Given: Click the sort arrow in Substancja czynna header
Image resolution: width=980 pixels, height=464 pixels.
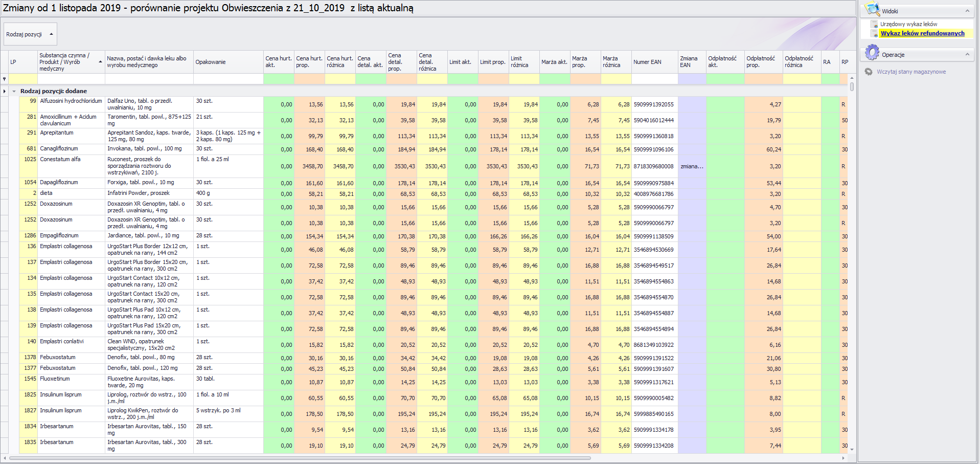Looking at the screenshot, I should pyautogui.click(x=100, y=62).
